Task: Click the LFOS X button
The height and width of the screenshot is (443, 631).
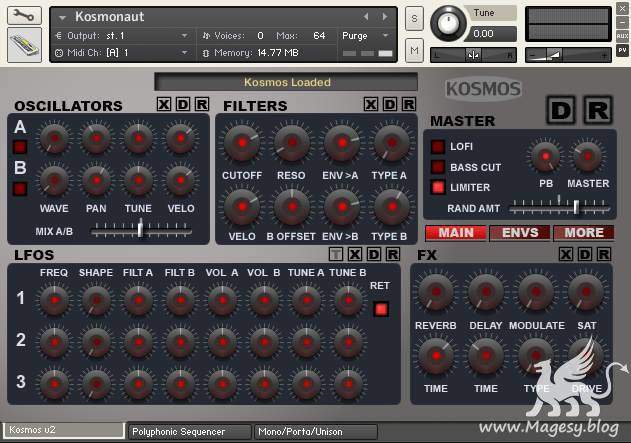Action: pos(355,254)
